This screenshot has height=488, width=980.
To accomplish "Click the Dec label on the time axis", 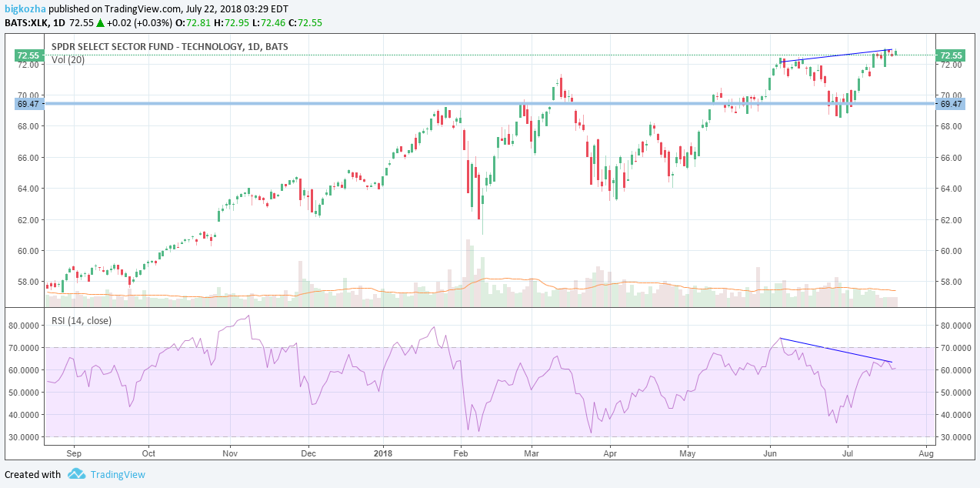I will click(x=308, y=454).
